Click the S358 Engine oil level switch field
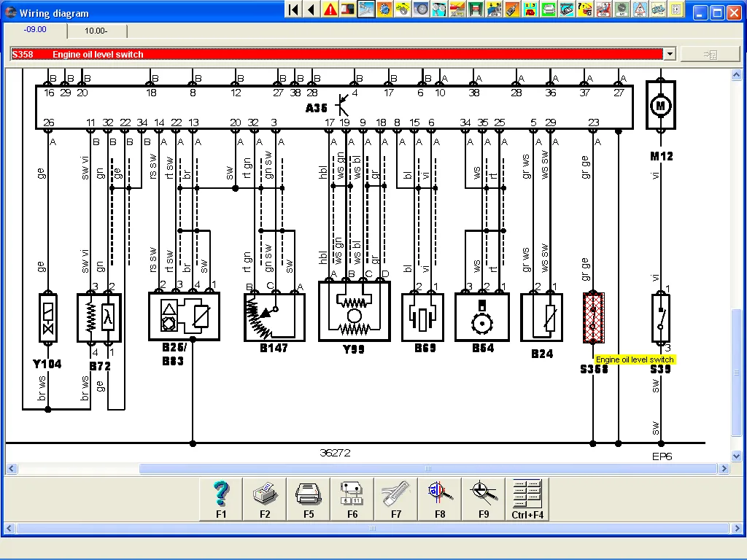This screenshot has height=560, width=747. pyautogui.click(x=336, y=54)
